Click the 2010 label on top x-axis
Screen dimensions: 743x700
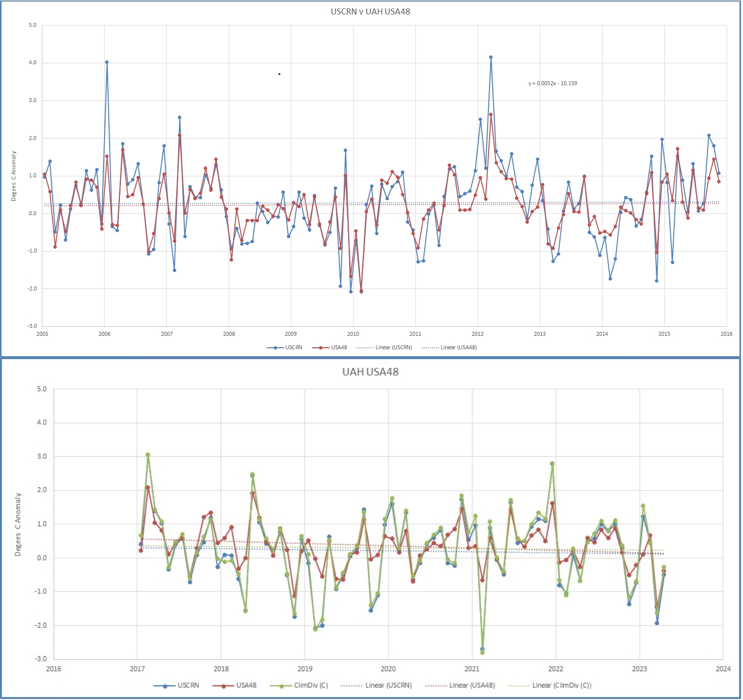tap(353, 334)
